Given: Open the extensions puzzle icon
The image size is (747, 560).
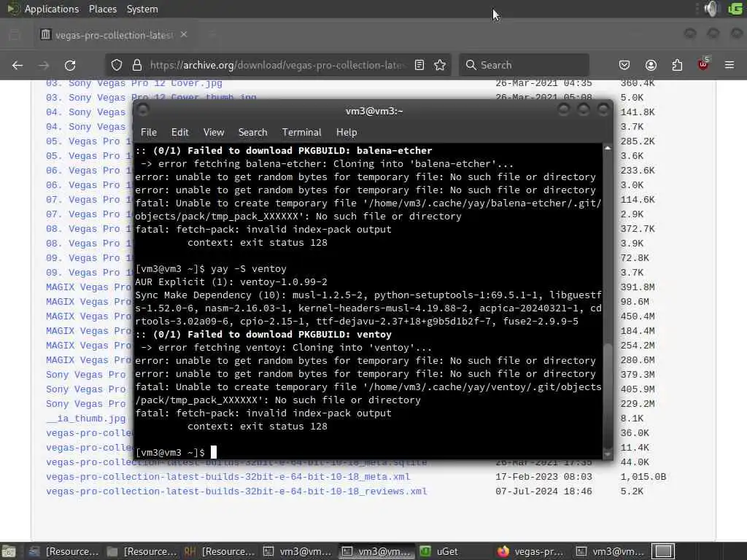Looking at the screenshot, I should point(677,65).
